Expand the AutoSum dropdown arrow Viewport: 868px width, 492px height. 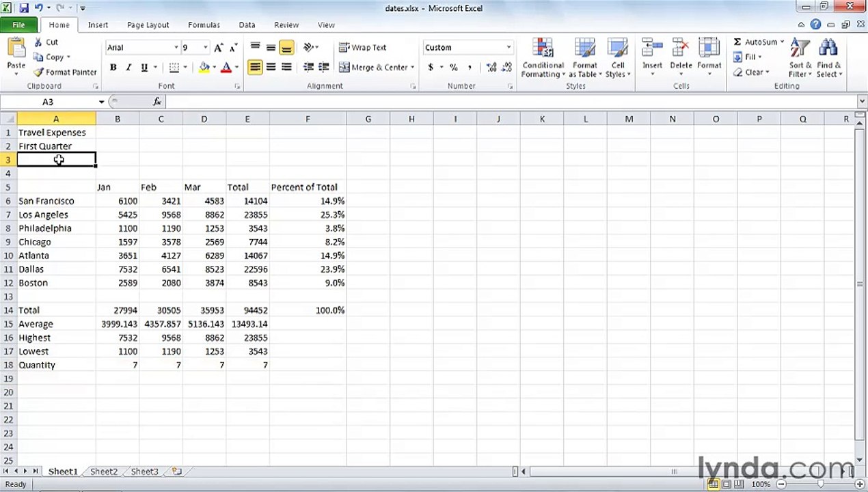[x=782, y=42]
